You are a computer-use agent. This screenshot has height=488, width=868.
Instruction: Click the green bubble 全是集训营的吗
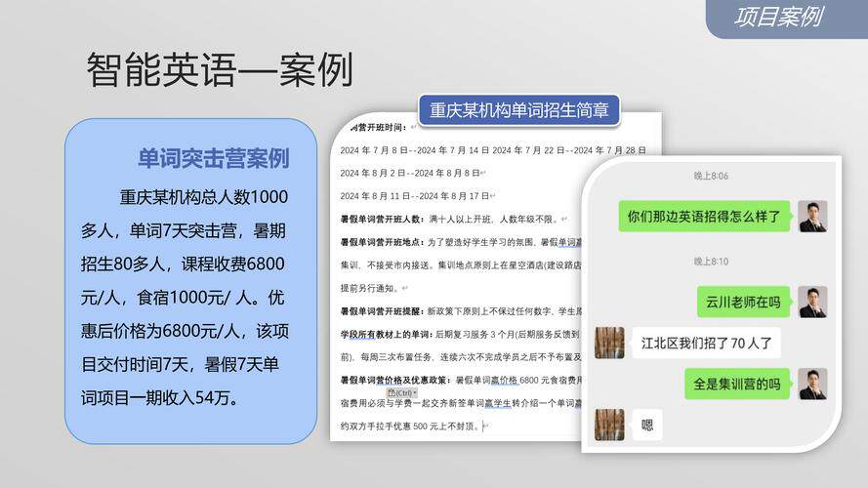click(737, 384)
